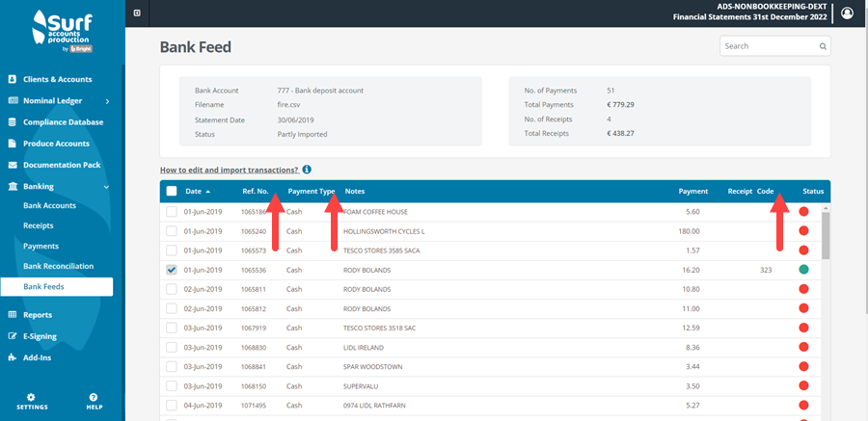Click the 0974 LIDL RATHFARN note

click(375, 406)
